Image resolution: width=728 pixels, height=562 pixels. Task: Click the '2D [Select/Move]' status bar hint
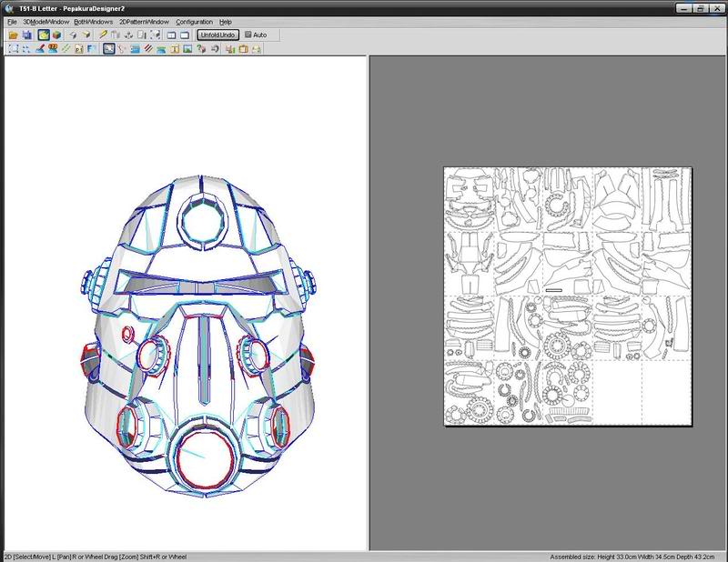tap(95, 557)
